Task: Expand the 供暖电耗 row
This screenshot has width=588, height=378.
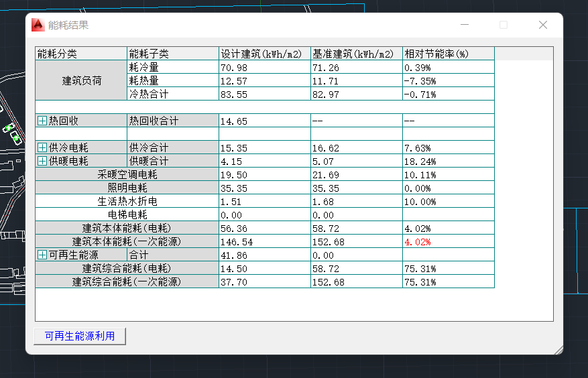Action: pyautogui.click(x=42, y=161)
